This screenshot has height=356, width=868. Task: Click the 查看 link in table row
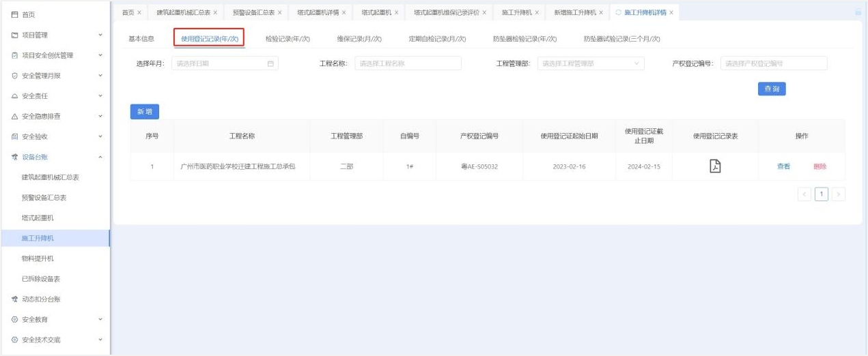(x=783, y=166)
